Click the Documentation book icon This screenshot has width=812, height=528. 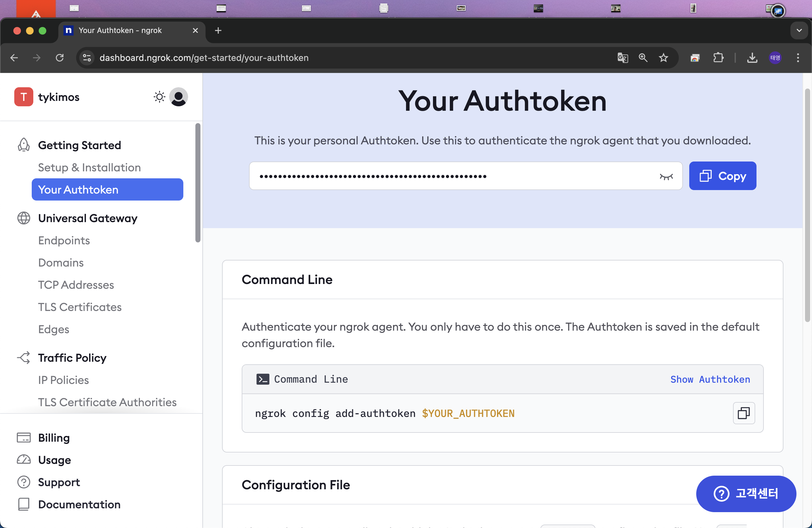coord(23,504)
